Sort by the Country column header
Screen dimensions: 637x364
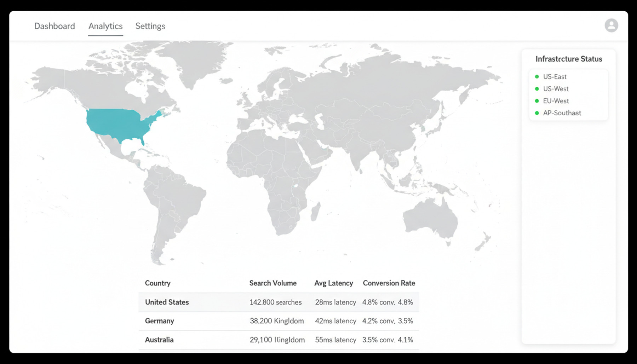(157, 283)
